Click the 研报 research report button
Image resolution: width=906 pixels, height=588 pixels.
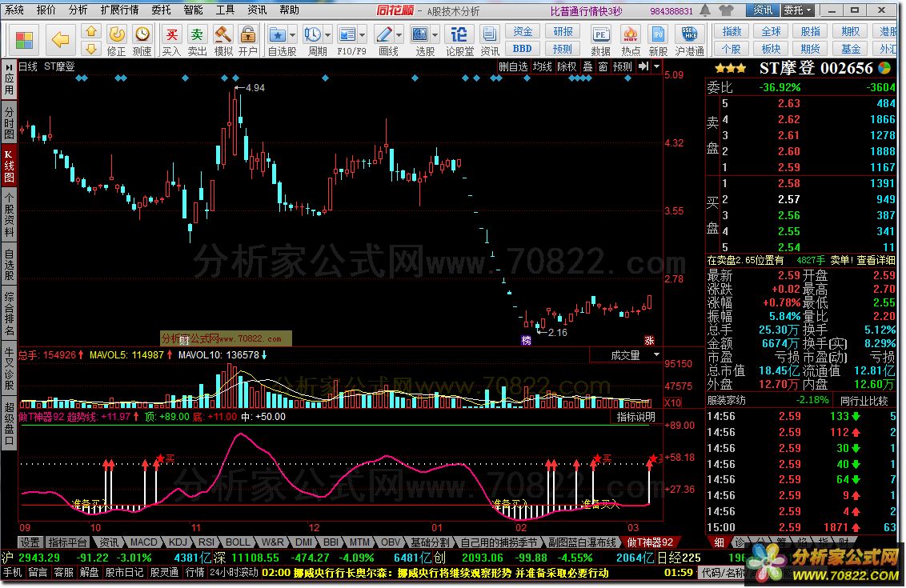point(563,31)
